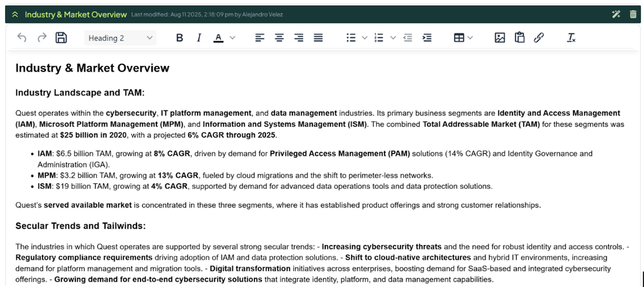644x287 pixels.
Task: Align text right
Action: pos(299,38)
